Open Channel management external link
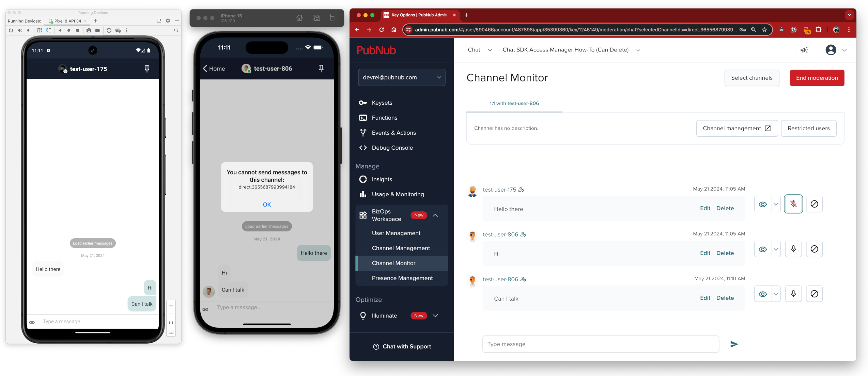Screen dimensions: 868x376 tap(737, 129)
